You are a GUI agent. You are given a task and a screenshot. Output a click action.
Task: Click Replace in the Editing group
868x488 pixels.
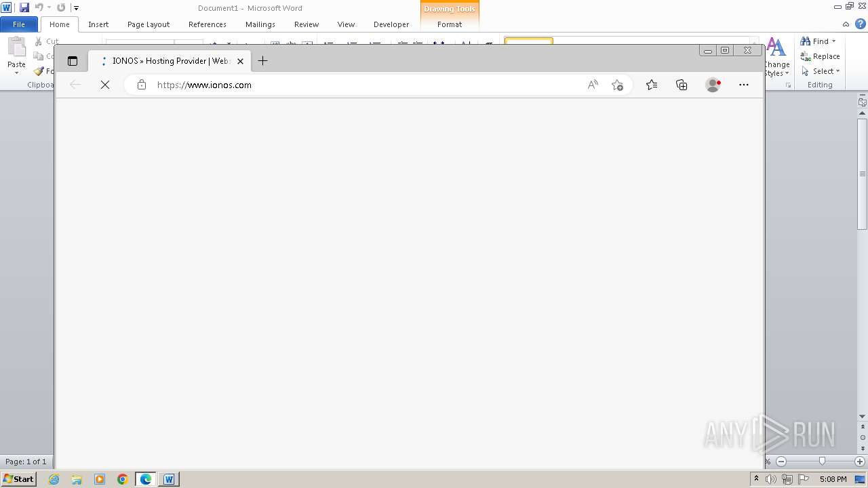(x=820, y=56)
